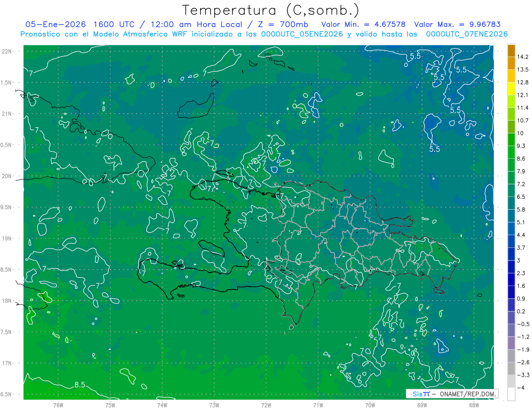This screenshot has height=411, width=532.
Task: Click the '-3.3' color scale value
Action: [523, 375]
